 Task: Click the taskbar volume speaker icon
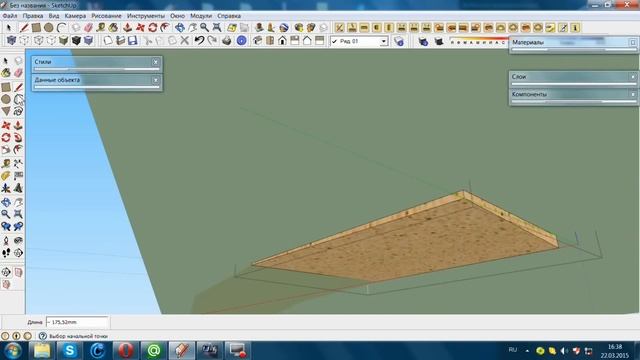pyautogui.click(x=564, y=351)
